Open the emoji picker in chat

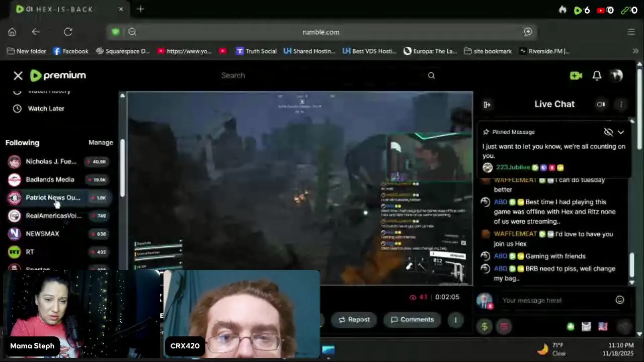pyautogui.click(x=620, y=300)
